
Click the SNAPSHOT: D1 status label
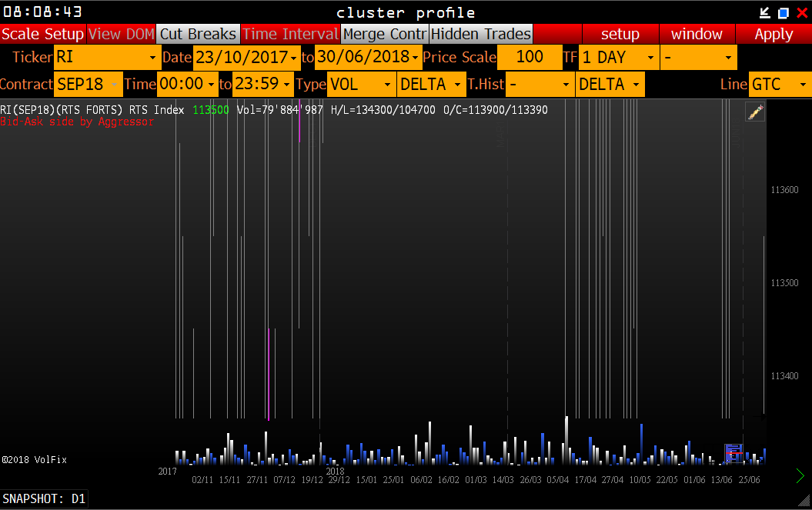click(x=44, y=499)
